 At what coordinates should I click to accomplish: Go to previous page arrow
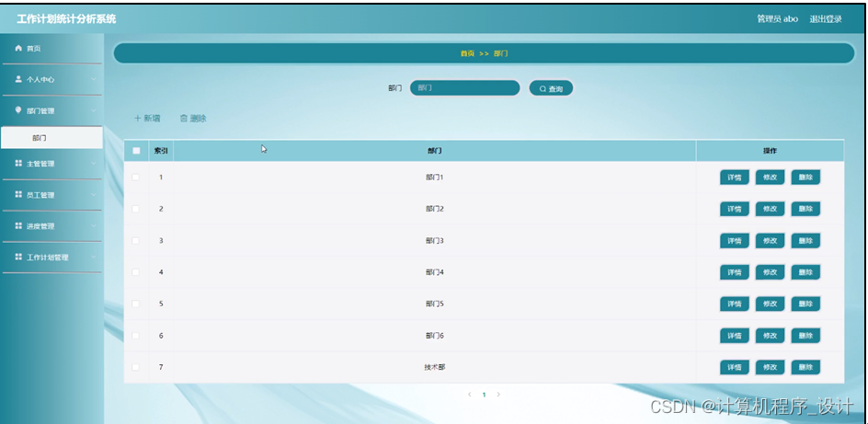[x=470, y=395]
